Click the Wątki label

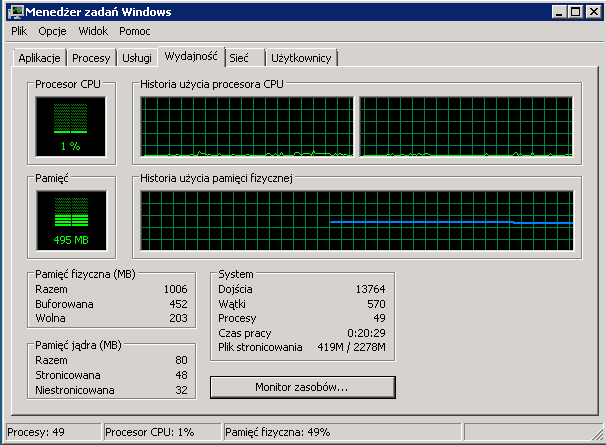coord(232,304)
